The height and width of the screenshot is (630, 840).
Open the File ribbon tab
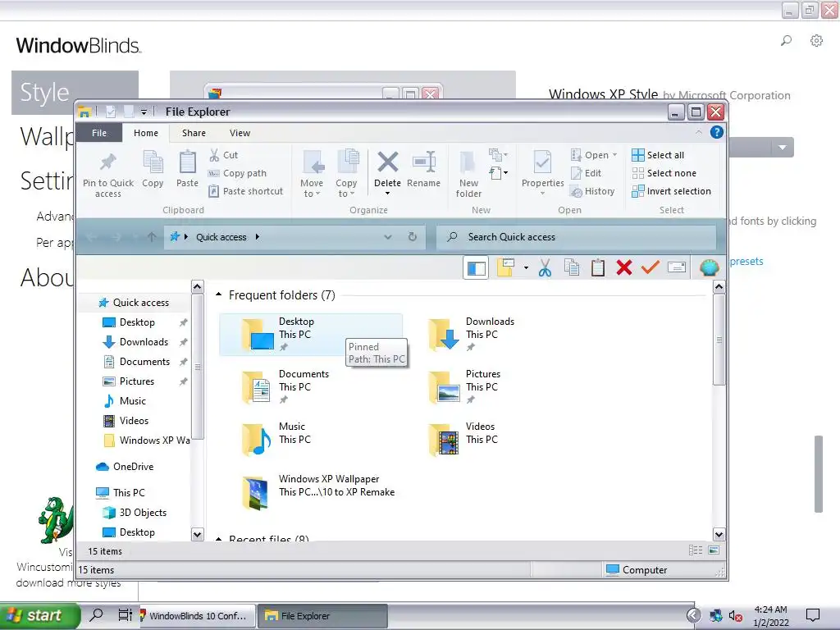point(99,133)
